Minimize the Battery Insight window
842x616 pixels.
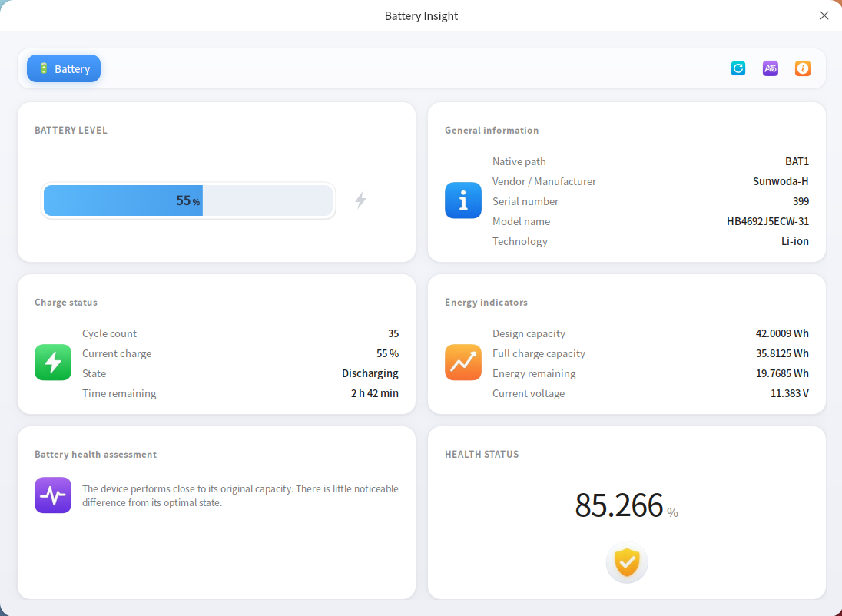coord(786,15)
